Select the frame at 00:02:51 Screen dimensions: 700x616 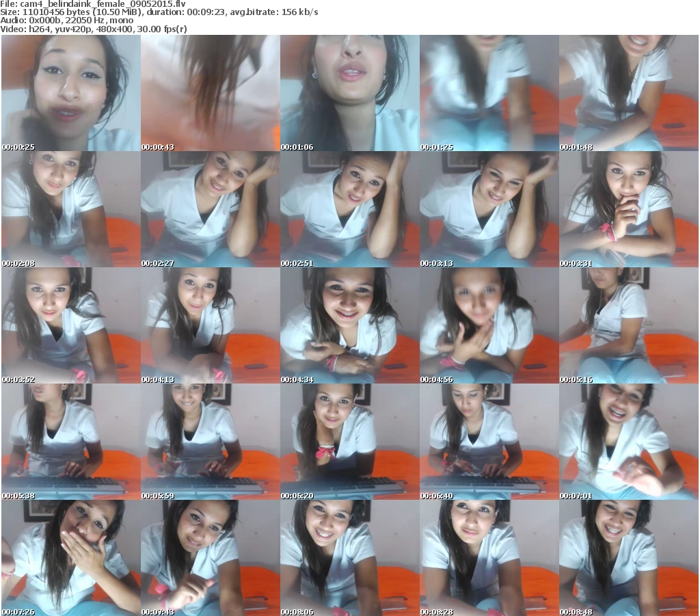pyautogui.click(x=349, y=209)
